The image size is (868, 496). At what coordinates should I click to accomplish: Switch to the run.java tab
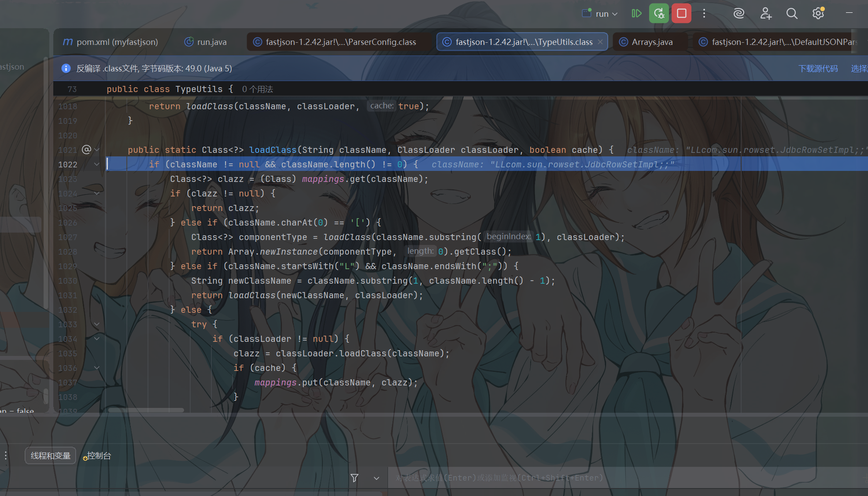coord(205,42)
